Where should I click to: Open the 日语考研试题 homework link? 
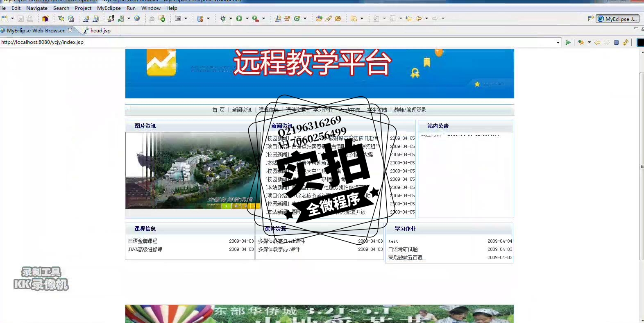coord(403,249)
